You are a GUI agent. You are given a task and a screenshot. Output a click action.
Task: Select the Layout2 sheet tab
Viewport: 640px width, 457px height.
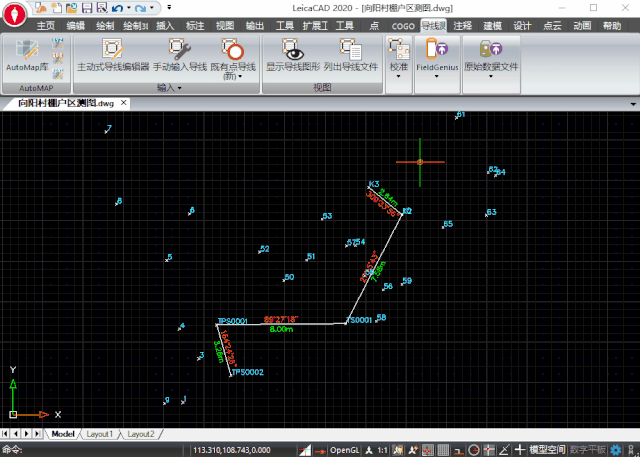[139, 434]
